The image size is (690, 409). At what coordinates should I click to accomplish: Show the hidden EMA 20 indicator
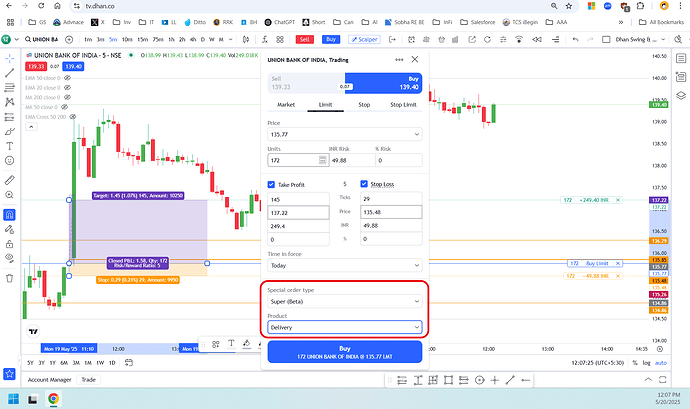click(67, 88)
